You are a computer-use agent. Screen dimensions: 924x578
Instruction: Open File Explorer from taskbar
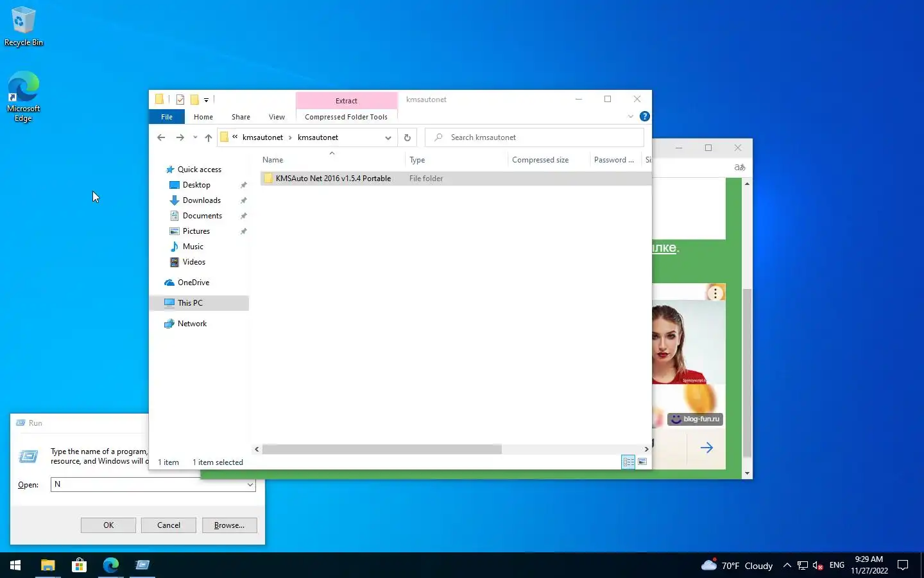pos(48,565)
